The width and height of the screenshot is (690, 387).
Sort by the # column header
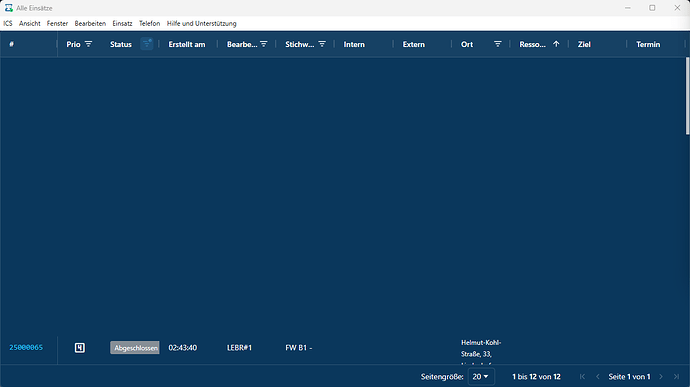coord(11,44)
